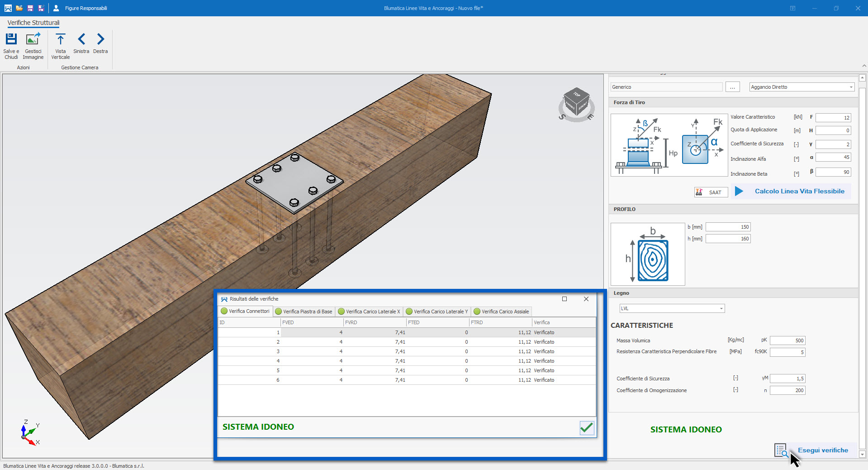The width and height of the screenshot is (868, 470).
Task: Click Salva e Chiudi icon
Action: coord(11,40)
